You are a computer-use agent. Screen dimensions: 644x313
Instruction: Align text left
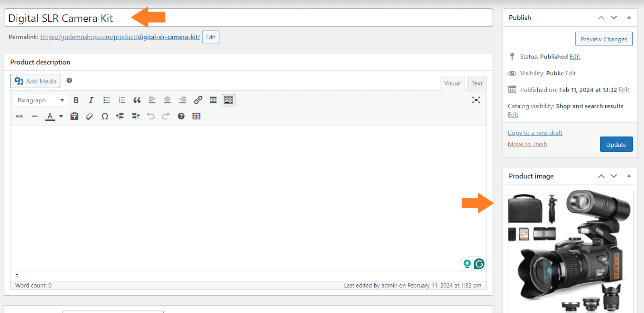pos(152,100)
